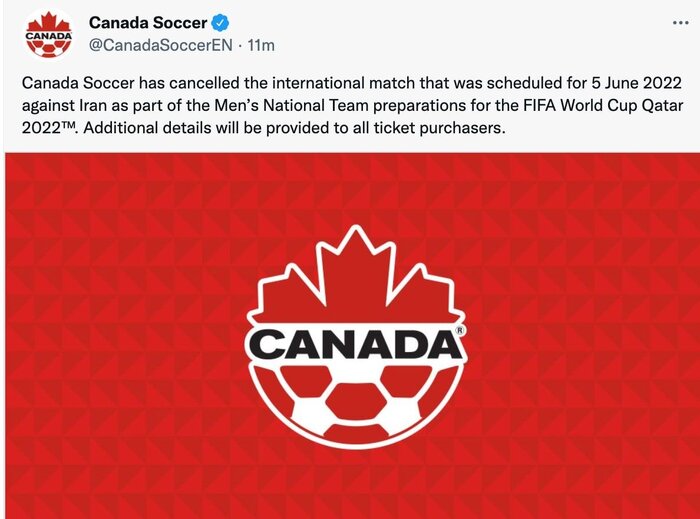Open the tweet's more options menu
Image resolution: width=700 pixels, height=519 pixels.
click(x=679, y=22)
